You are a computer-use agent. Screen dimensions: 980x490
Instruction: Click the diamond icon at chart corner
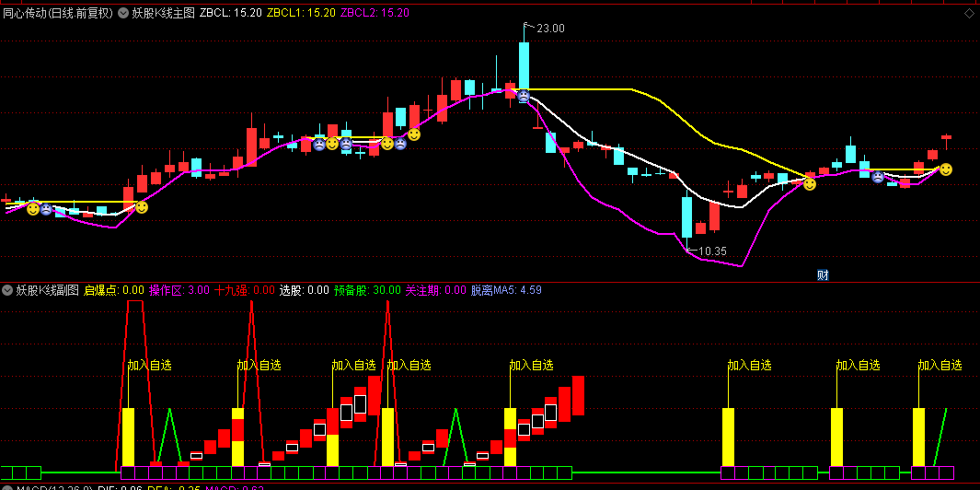968,14
